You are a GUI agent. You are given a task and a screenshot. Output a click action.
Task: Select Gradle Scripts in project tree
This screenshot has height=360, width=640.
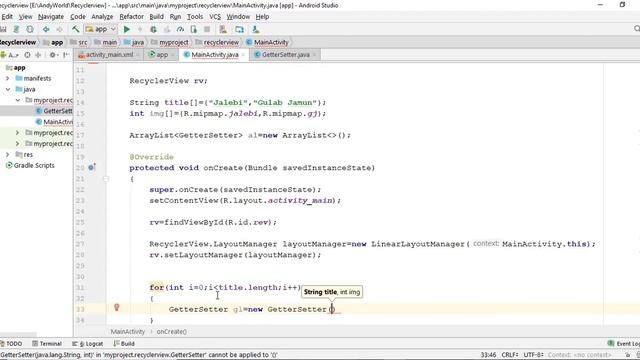point(30,165)
